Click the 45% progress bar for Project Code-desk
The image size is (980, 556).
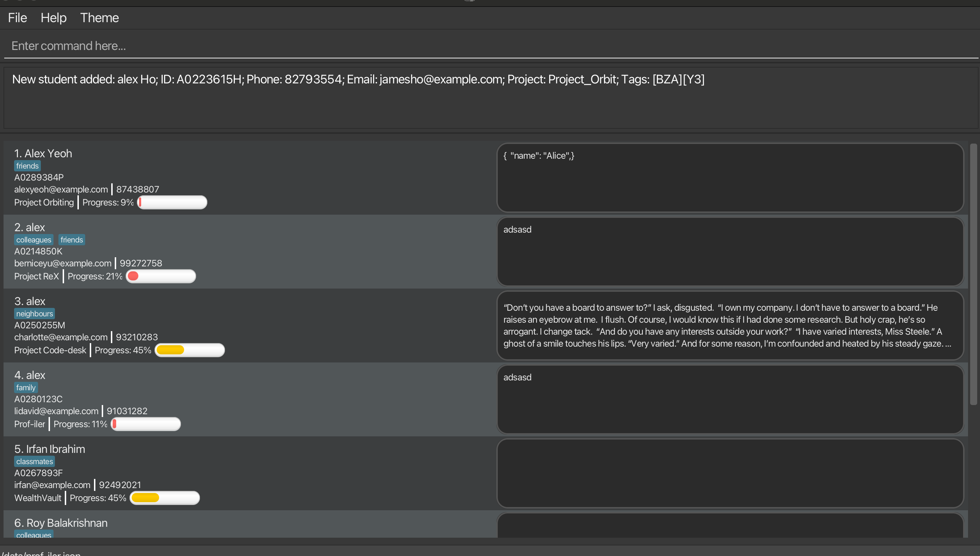pyautogui.click(x=190, y=350)
